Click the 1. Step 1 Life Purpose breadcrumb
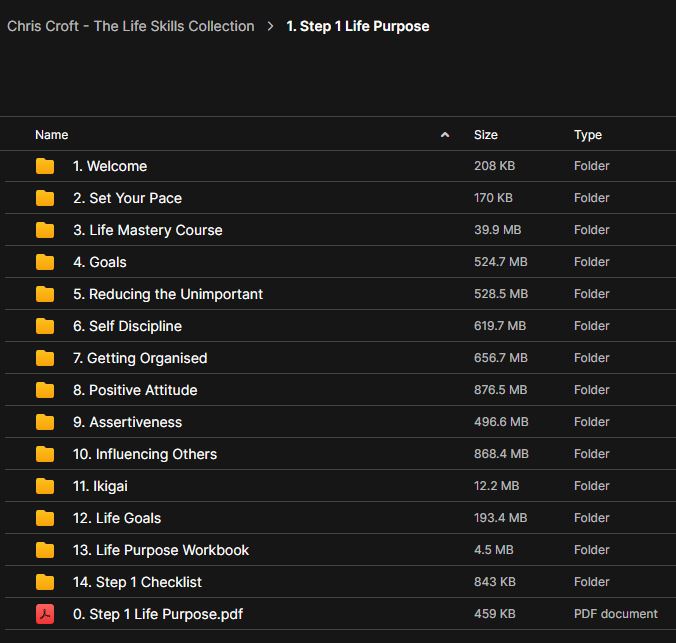 [x=358, y=27]
